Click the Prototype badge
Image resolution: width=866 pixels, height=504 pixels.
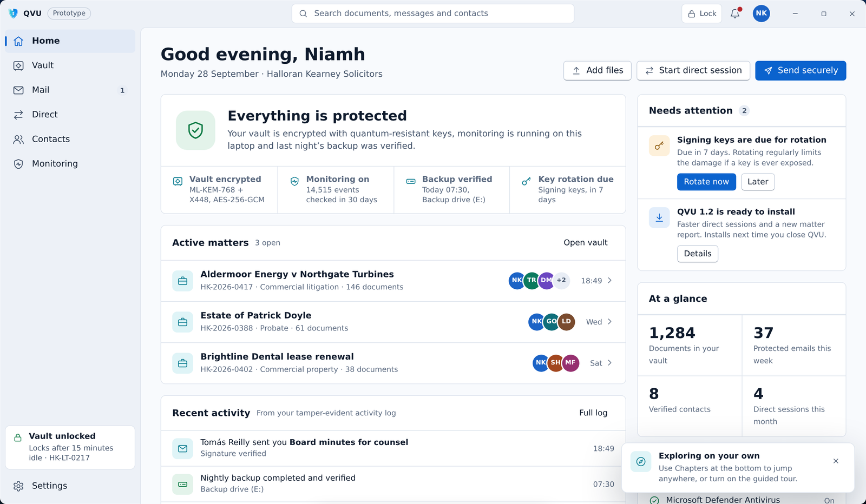(x=69, y=14)
